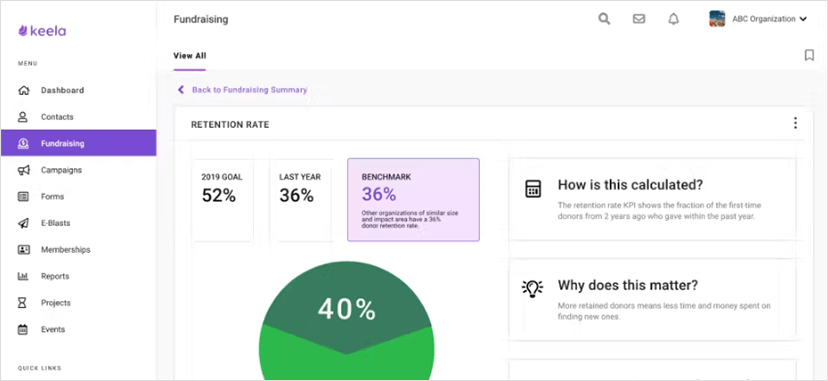Click the Keela logo
Viewport: 828px width, 381px height.
tap(42, 31)
